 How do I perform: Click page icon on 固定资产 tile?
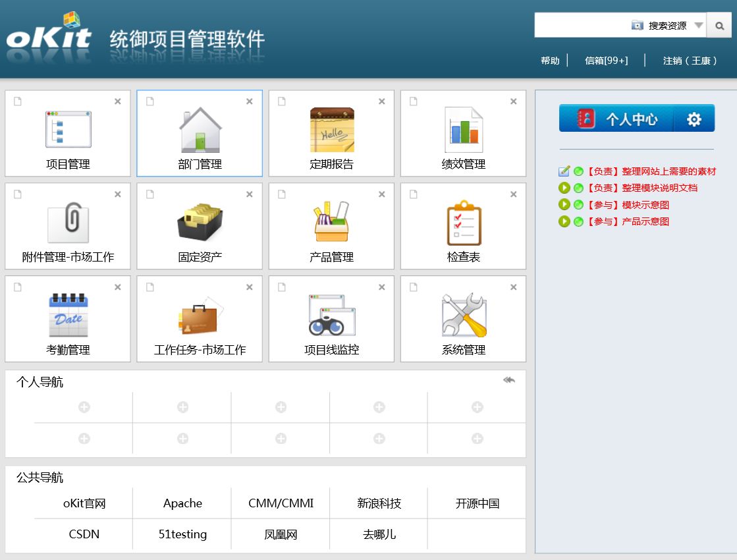[150, 194]
